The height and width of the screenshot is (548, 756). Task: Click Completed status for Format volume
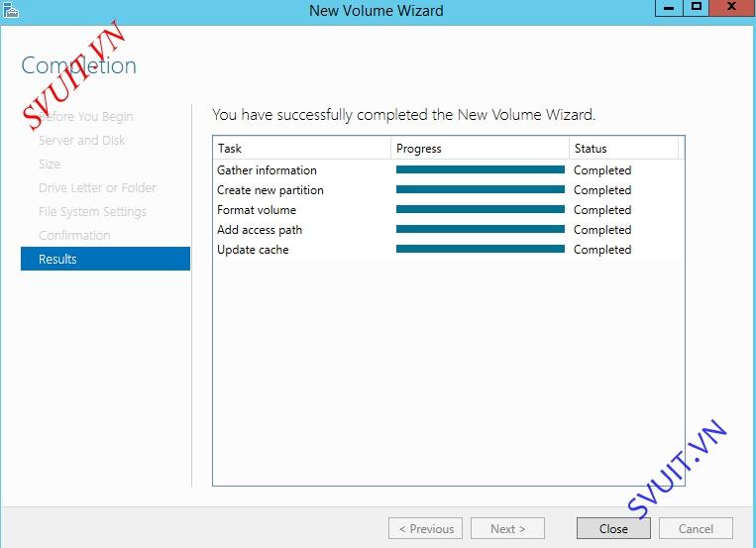click(x=602, y=210)
